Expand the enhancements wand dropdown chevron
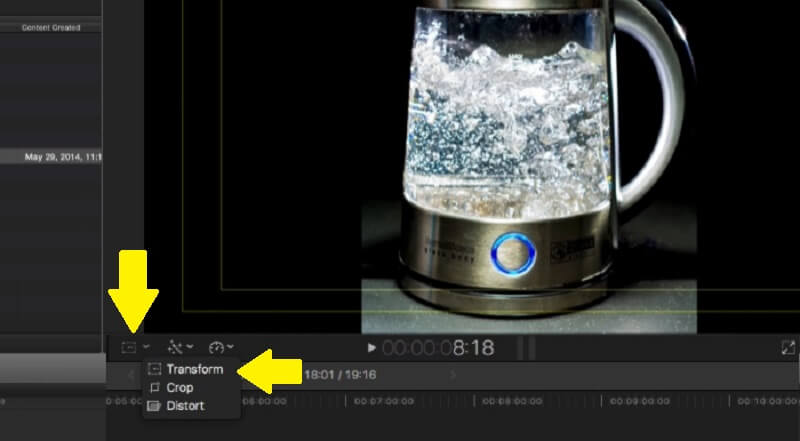Screen dimensions: 800x441 pyautogui.click(x=190, y=347)
